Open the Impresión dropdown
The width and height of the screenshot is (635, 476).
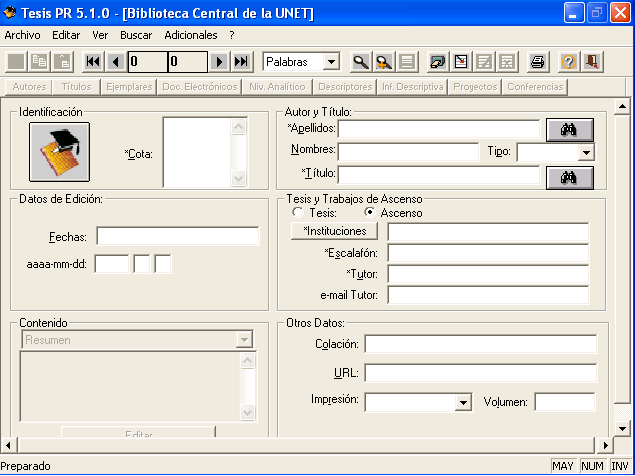(x=463, y=402)
